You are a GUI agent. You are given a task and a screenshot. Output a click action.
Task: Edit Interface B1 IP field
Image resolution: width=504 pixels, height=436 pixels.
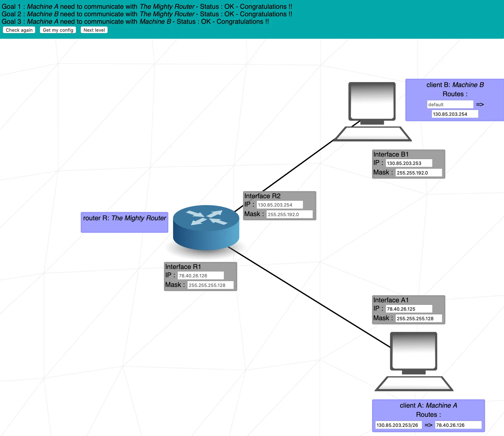pos(409,163)
